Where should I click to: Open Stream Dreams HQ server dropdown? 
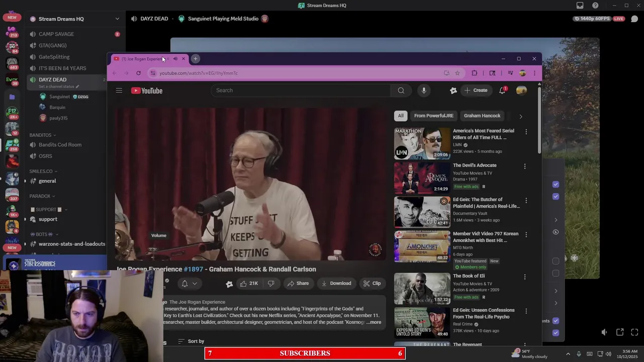click(117, 19)
